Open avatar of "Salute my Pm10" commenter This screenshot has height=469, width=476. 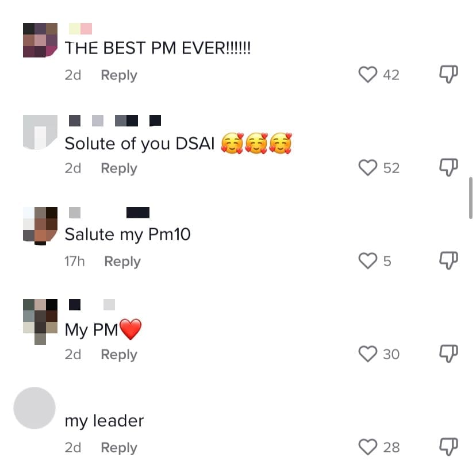(40, 225)
